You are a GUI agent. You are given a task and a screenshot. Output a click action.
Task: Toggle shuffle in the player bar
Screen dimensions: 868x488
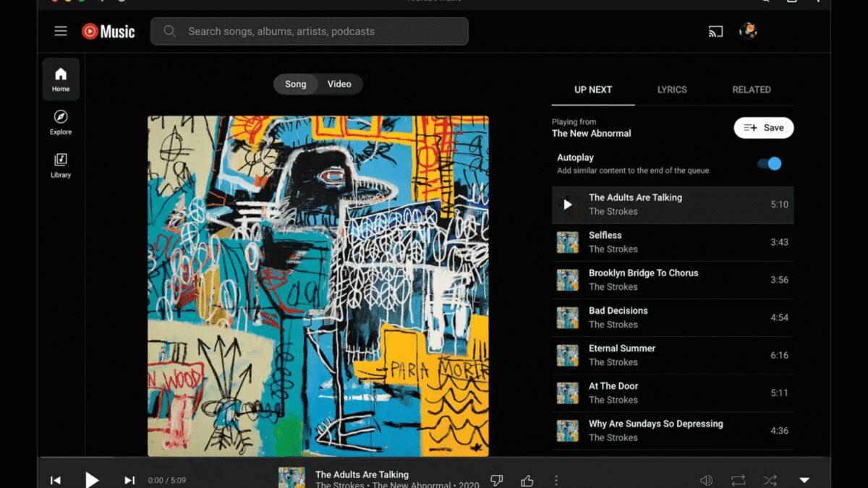(770, 480)
